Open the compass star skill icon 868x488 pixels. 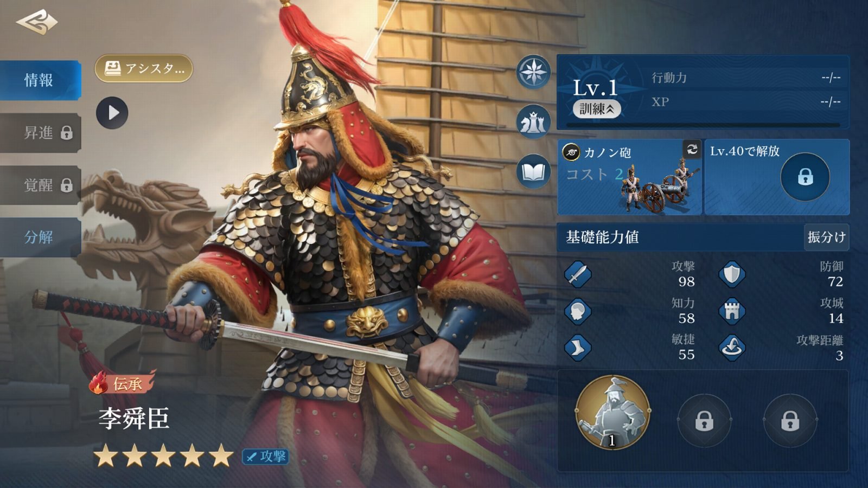[x=533, y=72]
